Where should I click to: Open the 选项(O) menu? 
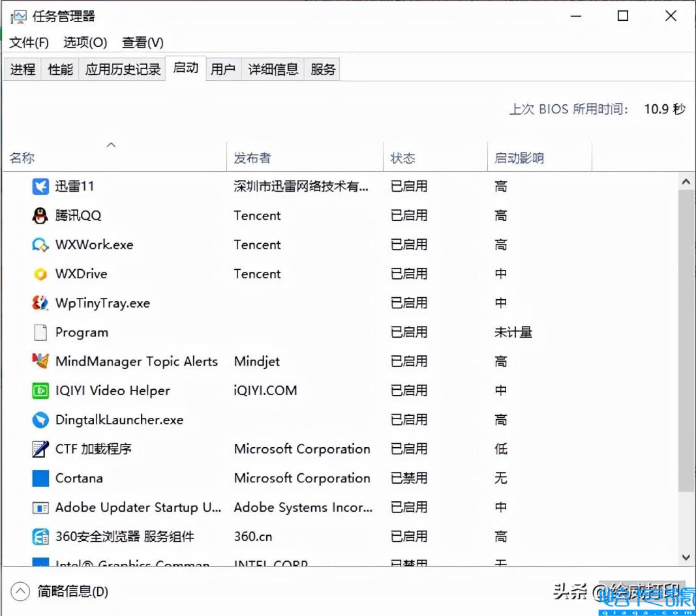coord(84,42)
